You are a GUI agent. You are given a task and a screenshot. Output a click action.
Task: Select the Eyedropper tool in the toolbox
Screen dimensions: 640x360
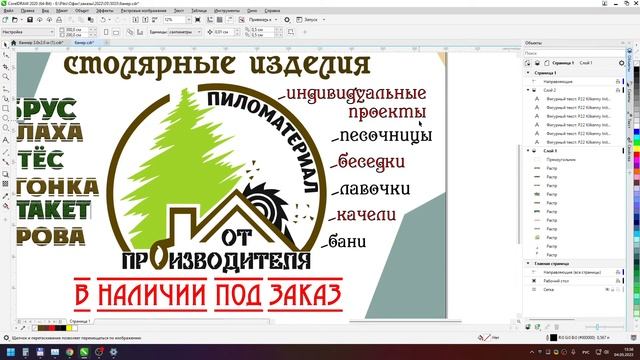[6, 196]
